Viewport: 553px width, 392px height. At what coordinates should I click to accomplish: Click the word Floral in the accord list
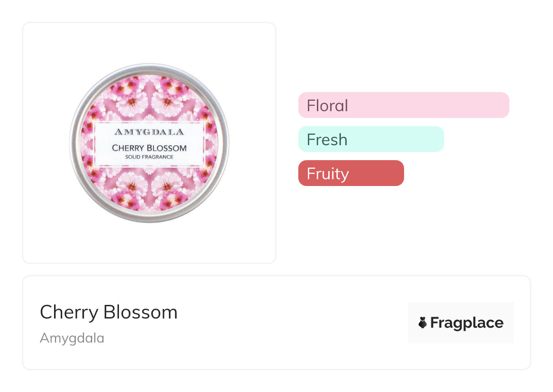point(327,106)
